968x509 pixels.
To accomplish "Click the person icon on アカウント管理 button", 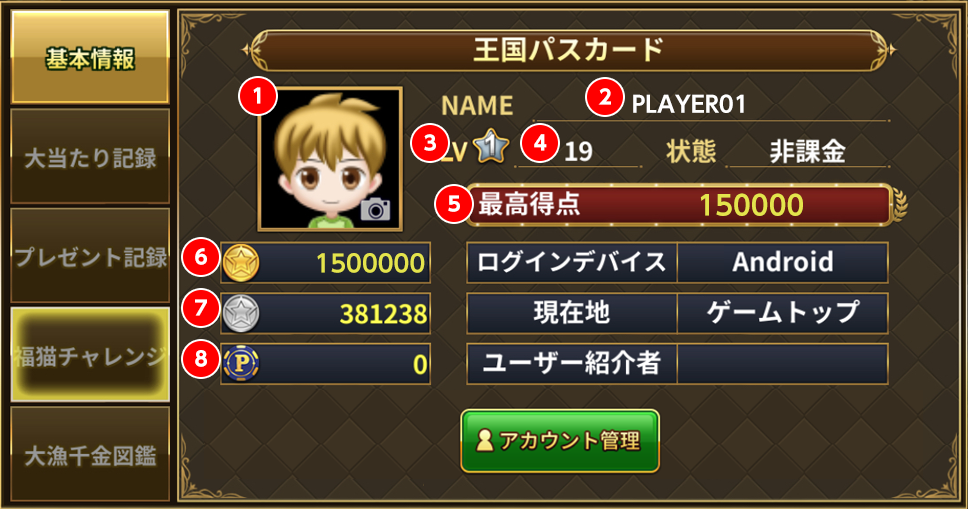I will [x=485, y=440].
